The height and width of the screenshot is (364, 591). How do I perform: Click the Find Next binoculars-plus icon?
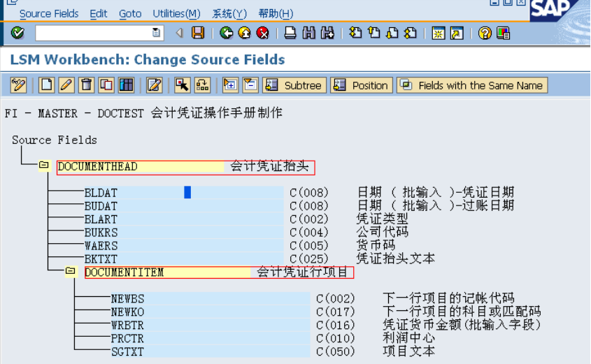(327, 33)
